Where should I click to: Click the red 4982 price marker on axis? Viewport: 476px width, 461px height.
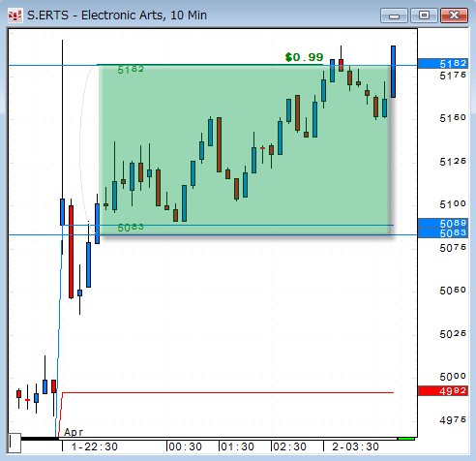tap(443, 390)
